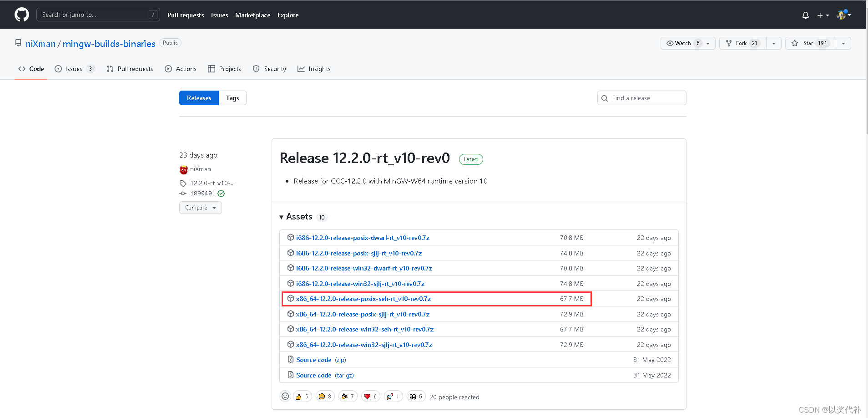Toggle the eyes reaction (6)
Viewport: 868px width, 418px height.
point(416,396)
